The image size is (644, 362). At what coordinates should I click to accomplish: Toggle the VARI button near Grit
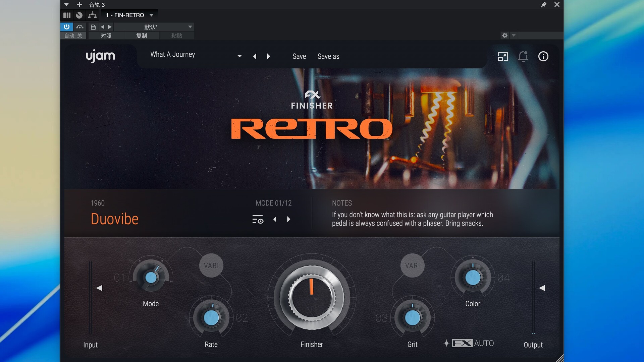tap(413, 265)
